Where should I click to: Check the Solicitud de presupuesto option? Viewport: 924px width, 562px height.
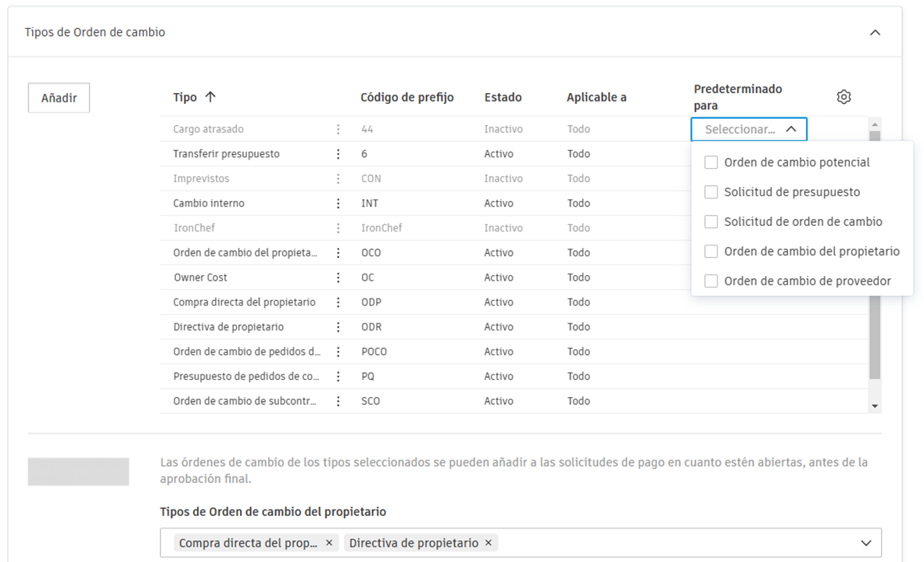coord(711,192)
